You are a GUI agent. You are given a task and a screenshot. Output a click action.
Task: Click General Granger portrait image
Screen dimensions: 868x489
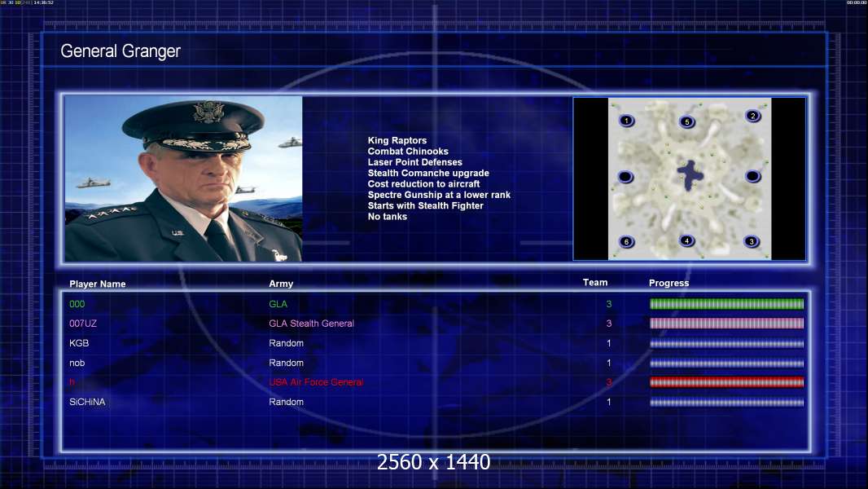[x=183, y=178]
